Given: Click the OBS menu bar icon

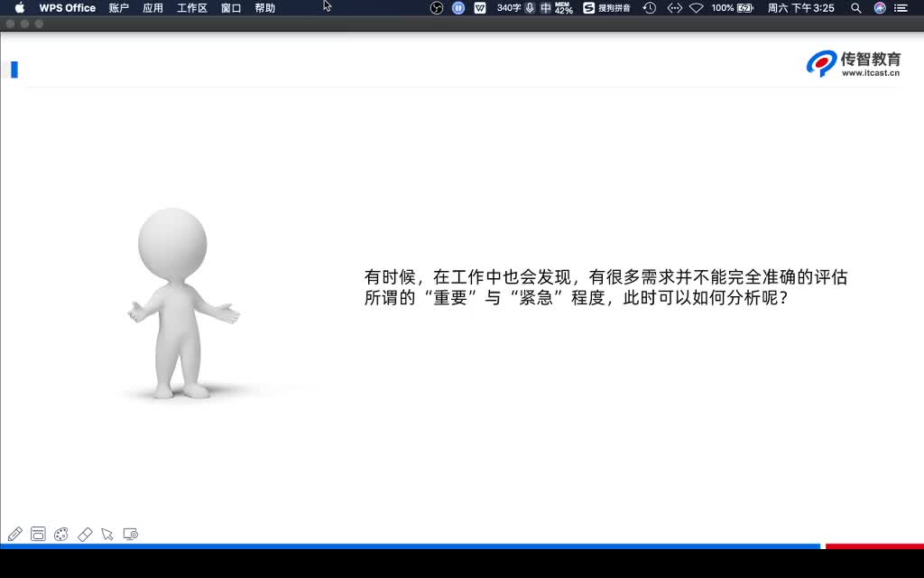Looking at the screenshot, I should click(437, 7).
